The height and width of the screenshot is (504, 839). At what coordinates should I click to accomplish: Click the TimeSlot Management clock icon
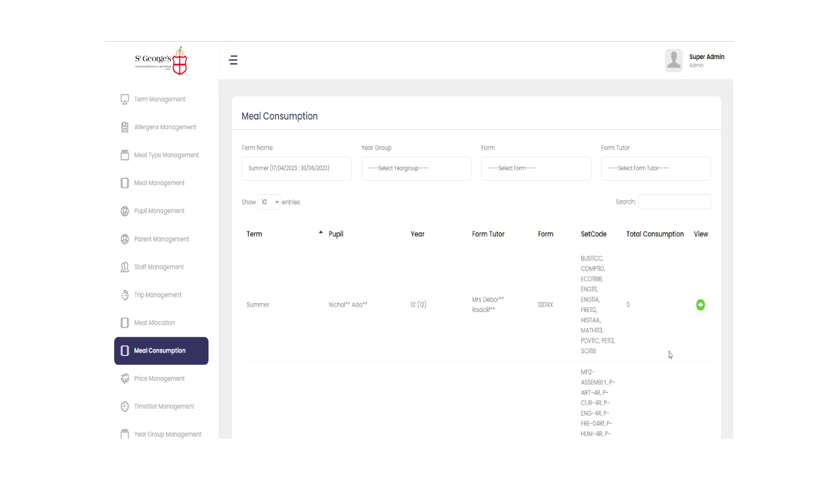click(x=125, y=407)
